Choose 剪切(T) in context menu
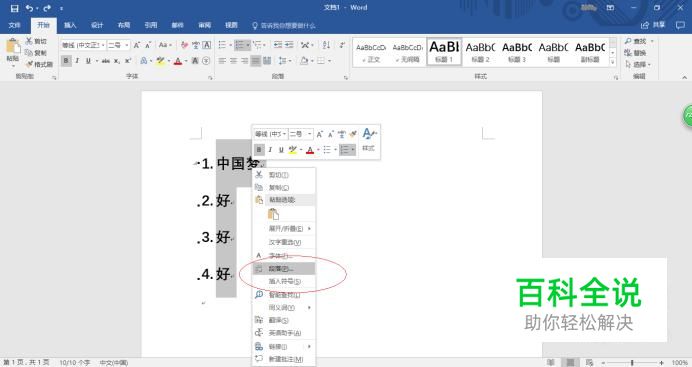Screen dimensions: 692x367 coord(284,175)
